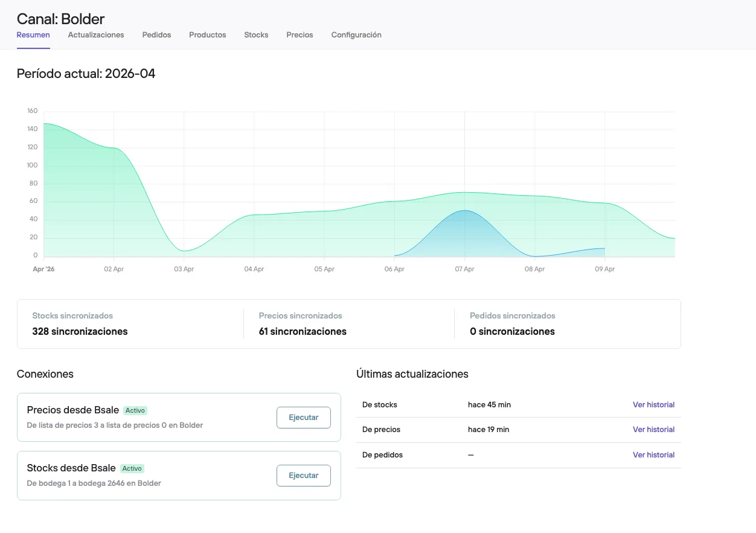Open the Productos tab
The height and width of the screenshot is (533, 756).
(x=208, y=35)
